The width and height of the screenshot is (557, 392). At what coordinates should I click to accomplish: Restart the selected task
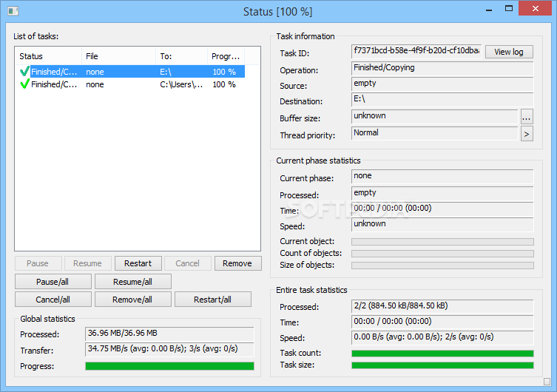point(138,263)
